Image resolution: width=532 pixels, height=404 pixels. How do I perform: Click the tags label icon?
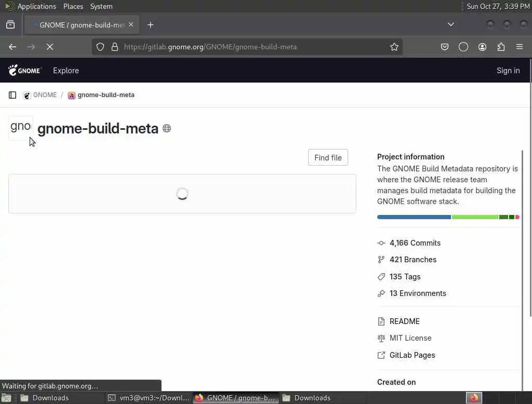pyautogui.click(x=381, y=276)
